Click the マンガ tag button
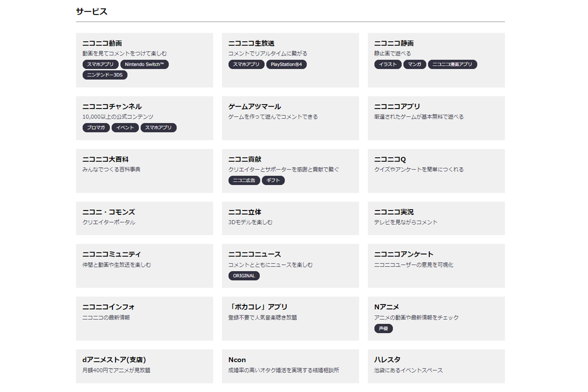This screenshot has width=588, height=392. [414, 64]
